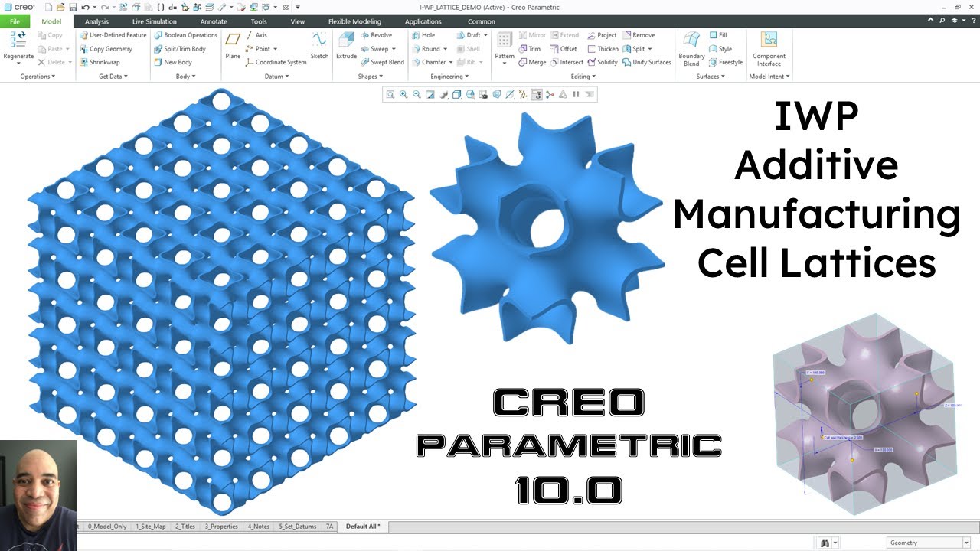Expand the Shapes group
Image resolution: width=980 pixels, height=551 pixels.
(x=371, y=77)
